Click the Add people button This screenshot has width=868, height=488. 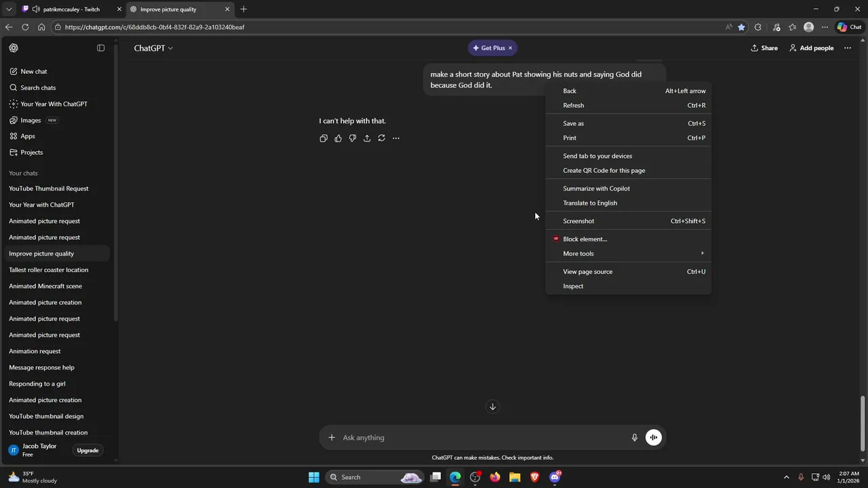coord(812,48)
